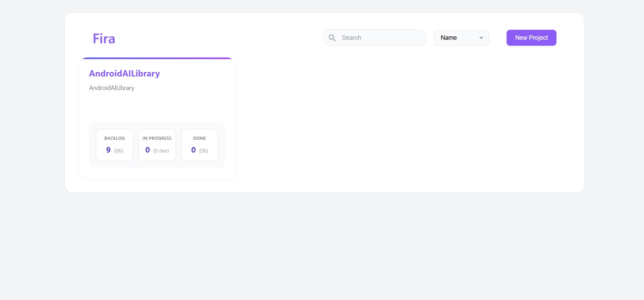This screenshot has width=644, height=300.
Task: Select the Backlog stat box
Action: tap(115, 145)
